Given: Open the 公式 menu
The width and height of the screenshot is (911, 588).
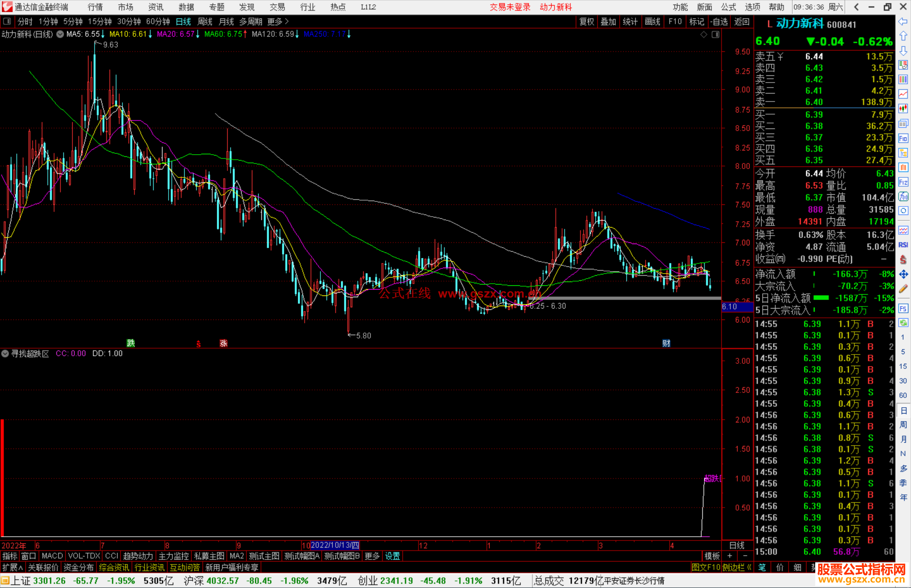Looking at the screenshot, I should 728,7.
